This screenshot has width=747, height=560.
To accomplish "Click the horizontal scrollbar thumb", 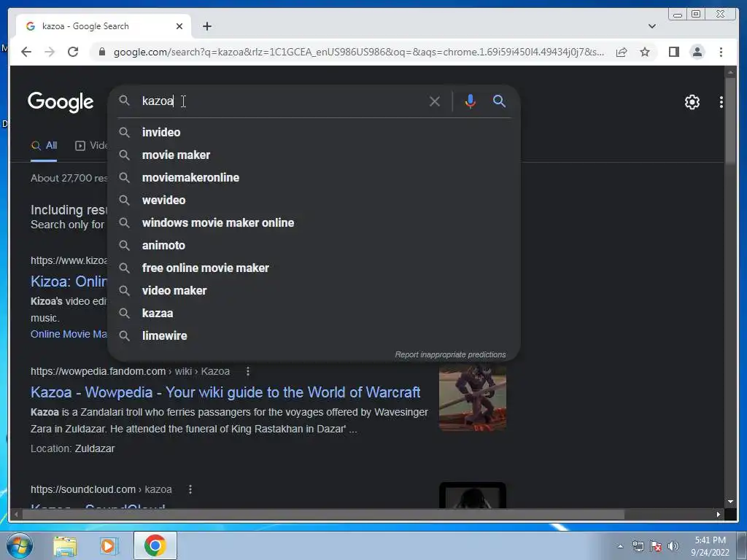I will point(323,514).
